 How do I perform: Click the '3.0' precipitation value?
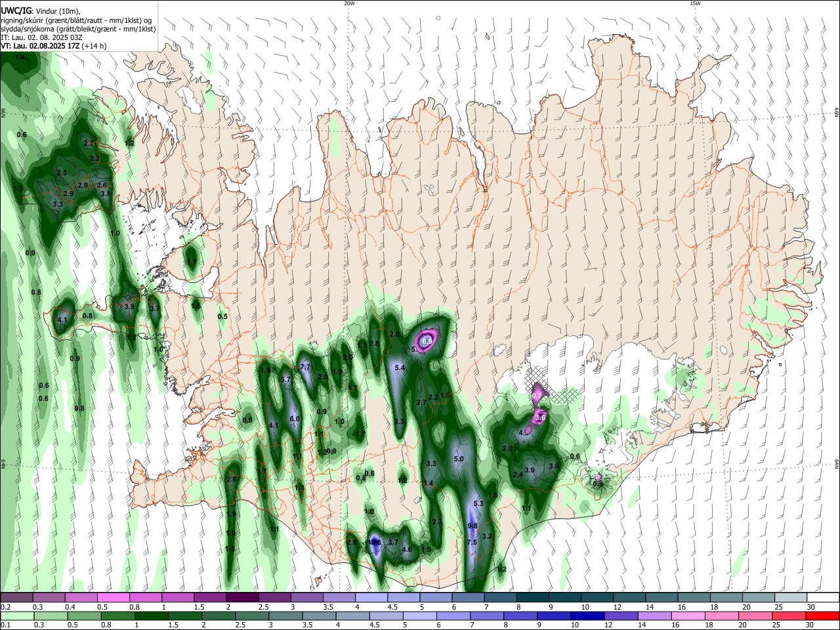tap(553, 466)
